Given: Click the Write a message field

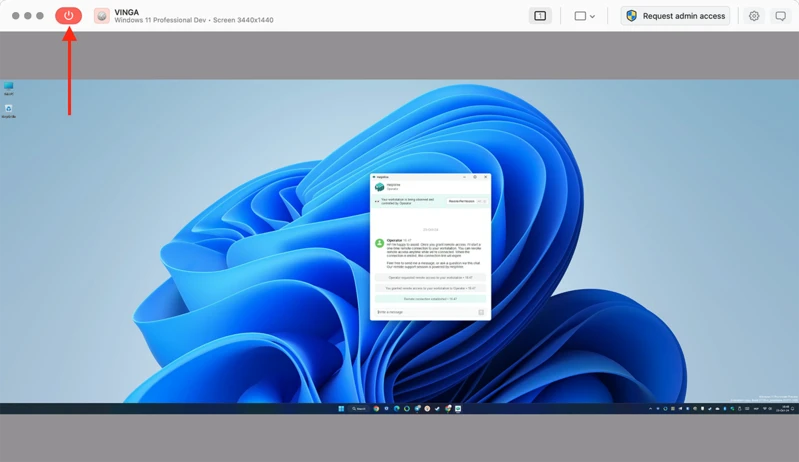Looking at the screenshot, I should click(426, 312).
